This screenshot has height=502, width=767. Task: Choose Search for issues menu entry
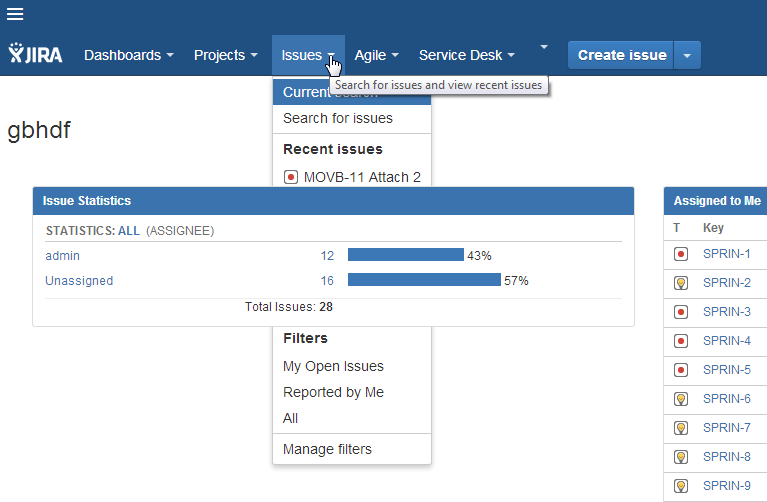click(352, 118)
